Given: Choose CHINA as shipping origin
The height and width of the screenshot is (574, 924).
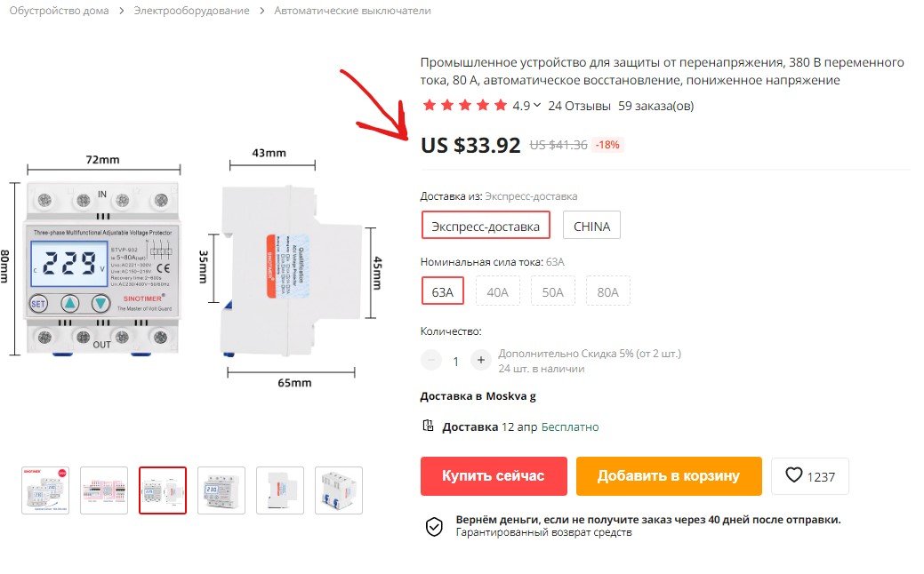Looking at the screenshot, I should [591, 226].
